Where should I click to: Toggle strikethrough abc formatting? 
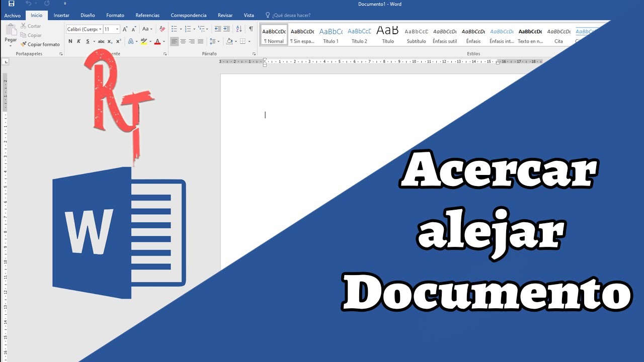click(x=101, y=41)
